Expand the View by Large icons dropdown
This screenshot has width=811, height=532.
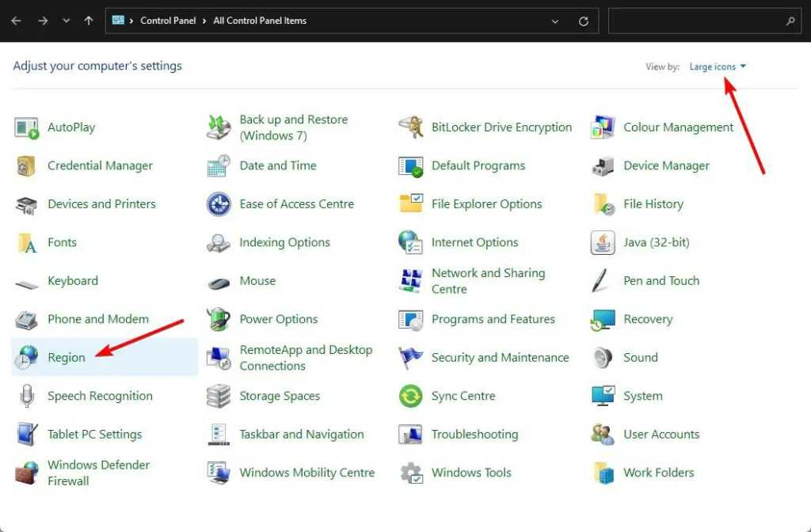point(718,66)
